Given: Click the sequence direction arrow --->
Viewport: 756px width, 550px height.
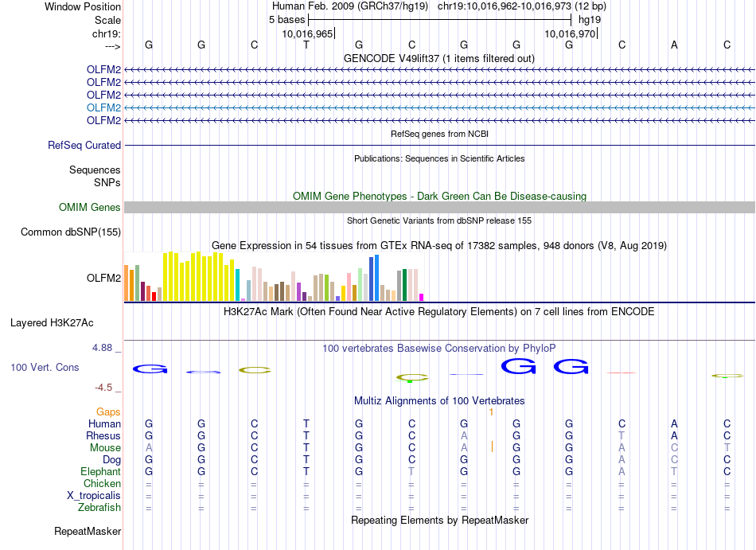Looking at the screenshot, I should 112,46.
